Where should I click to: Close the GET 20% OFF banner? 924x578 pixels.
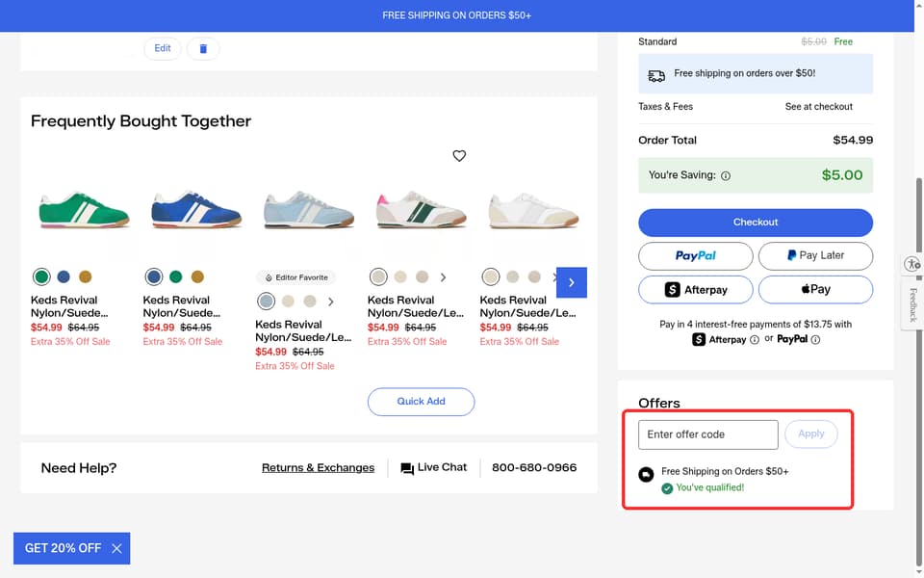pos(116,548)
